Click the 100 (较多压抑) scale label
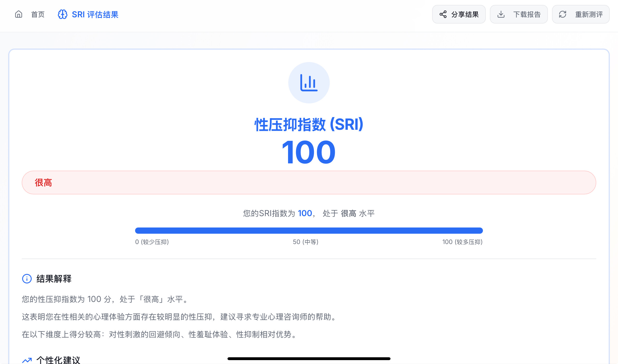 (x=462, y=242)
